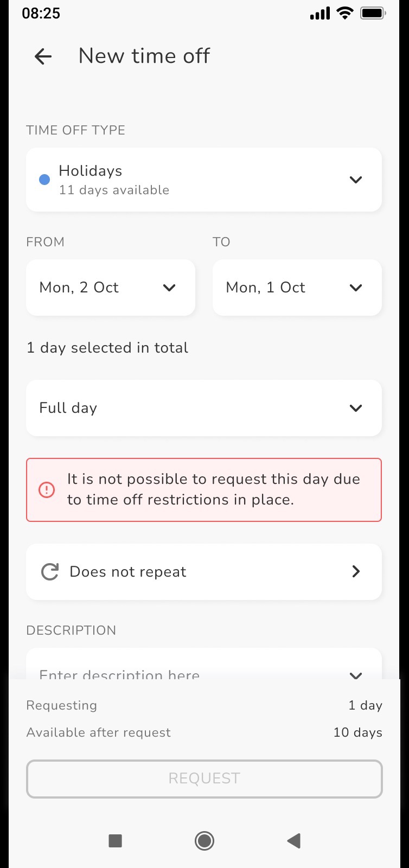Click the blue Holidays color dot
Viewport: 409px width, 868px height.
[45, 180]
